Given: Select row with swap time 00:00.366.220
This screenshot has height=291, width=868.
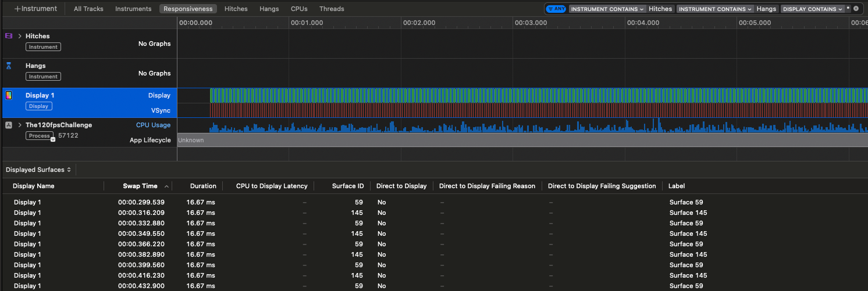Looking at the screenshot, I should 434,244.
